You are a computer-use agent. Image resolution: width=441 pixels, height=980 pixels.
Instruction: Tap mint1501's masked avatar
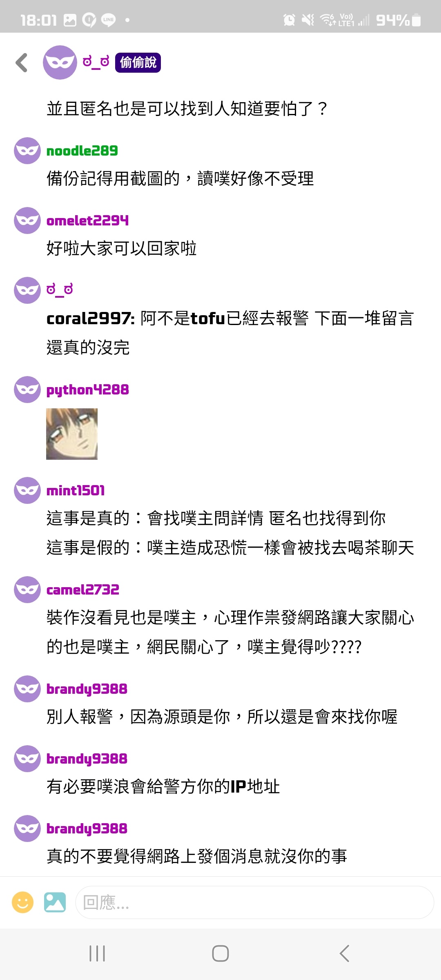27,490
